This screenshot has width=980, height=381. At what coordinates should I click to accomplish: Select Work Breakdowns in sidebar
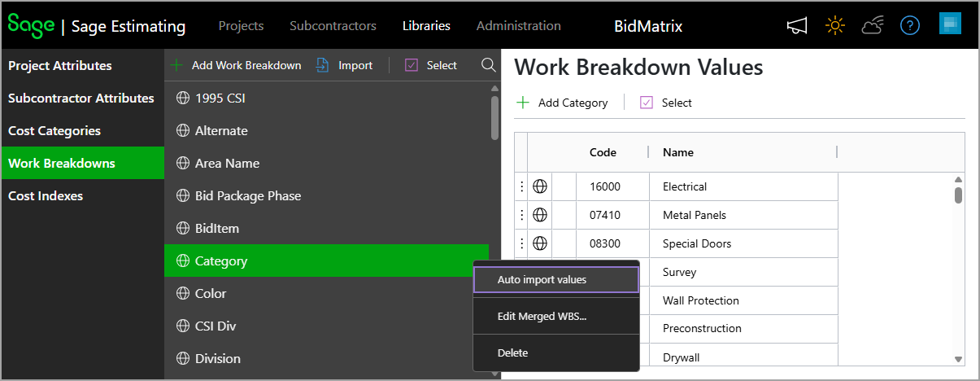coord(82,164)
